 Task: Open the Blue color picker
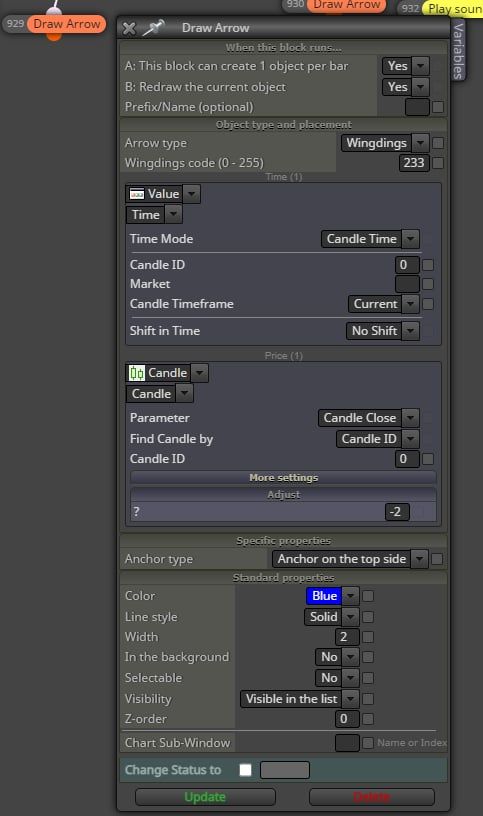[324, 596]
